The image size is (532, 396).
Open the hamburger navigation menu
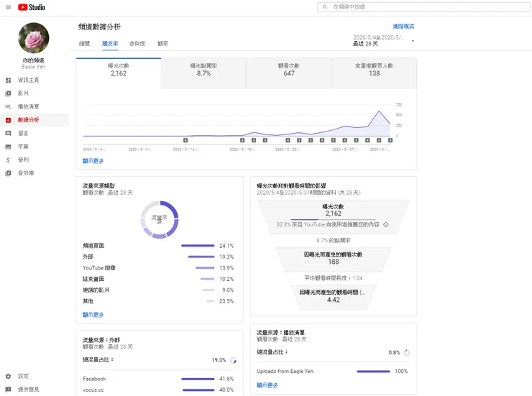8,7
